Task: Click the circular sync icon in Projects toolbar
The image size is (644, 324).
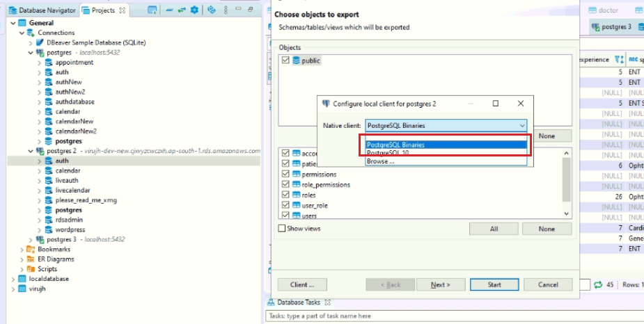Action: point(212,10)
